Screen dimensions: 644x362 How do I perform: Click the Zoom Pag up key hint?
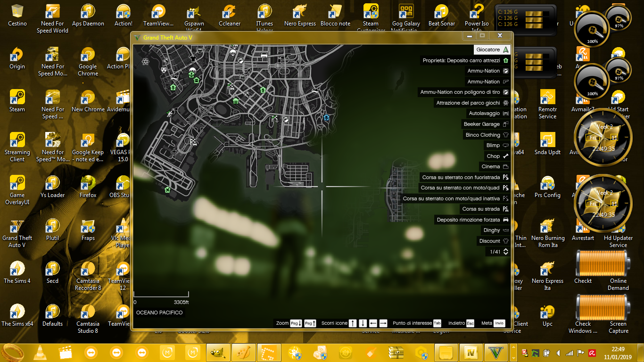(310, 323)
